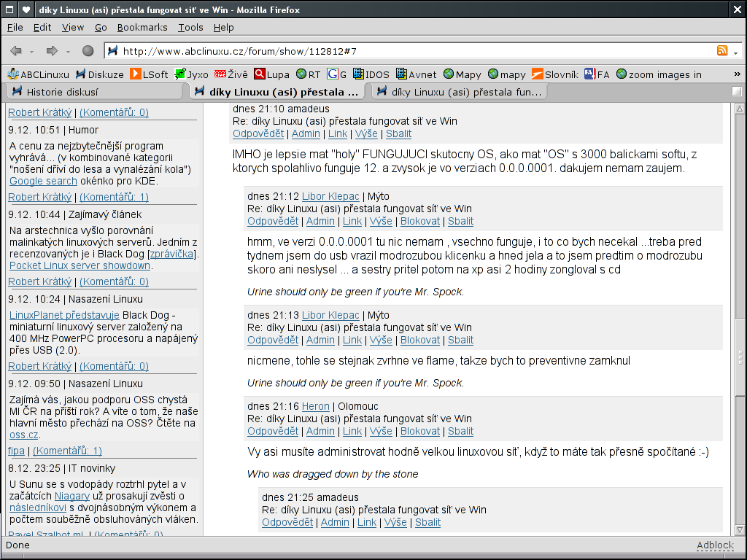
Task: Click inside the URL address field
Action: [x=409, y=51]
